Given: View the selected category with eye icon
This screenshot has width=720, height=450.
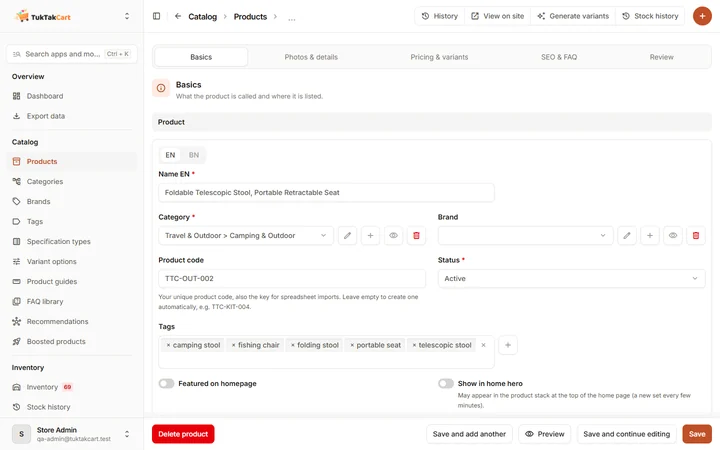Looking at the screenshot, I should click(394, 236).
